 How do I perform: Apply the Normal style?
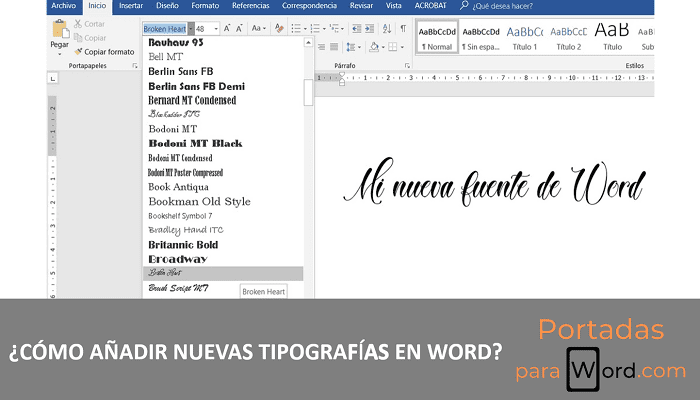pyautogui.click(x=438, y=38)
